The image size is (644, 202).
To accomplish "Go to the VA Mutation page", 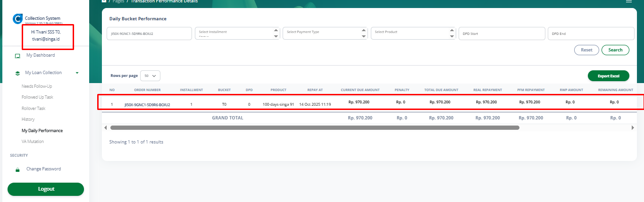I will (33, 142).
